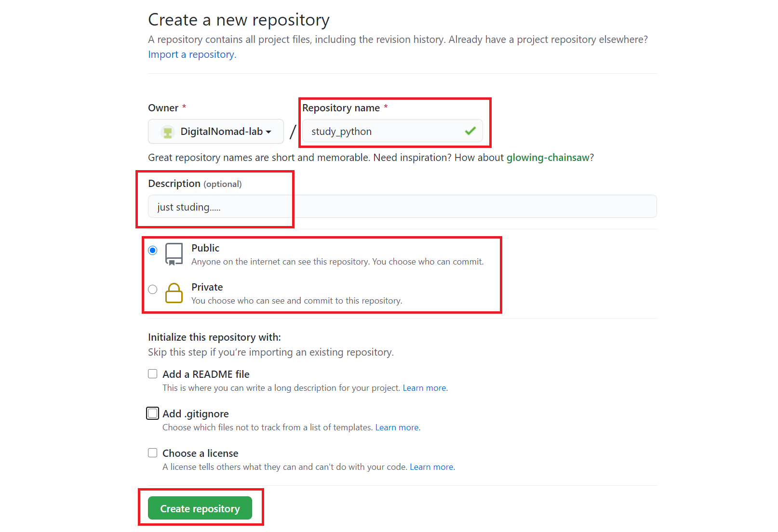Click into the Description text field
The height and width of the screenshot is (532, 778).
402,207
